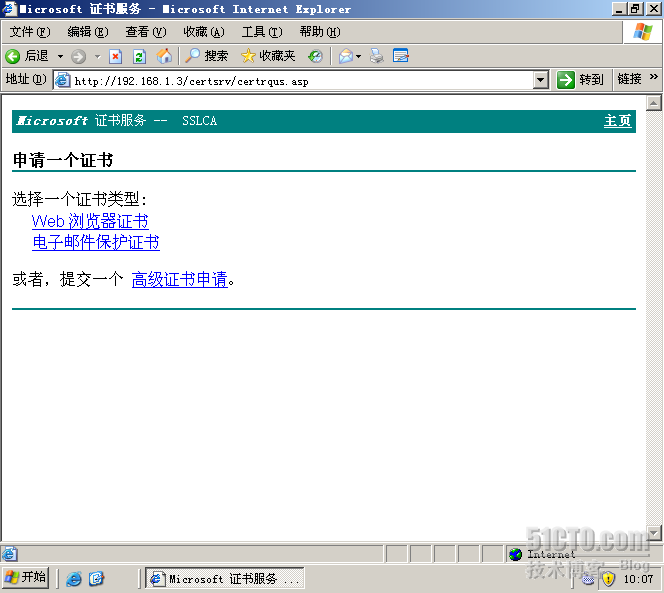The width and height of the screenshot is (664, 593).
Task: Click the Internet zone globe icon
Action: (x=515, y=554)
